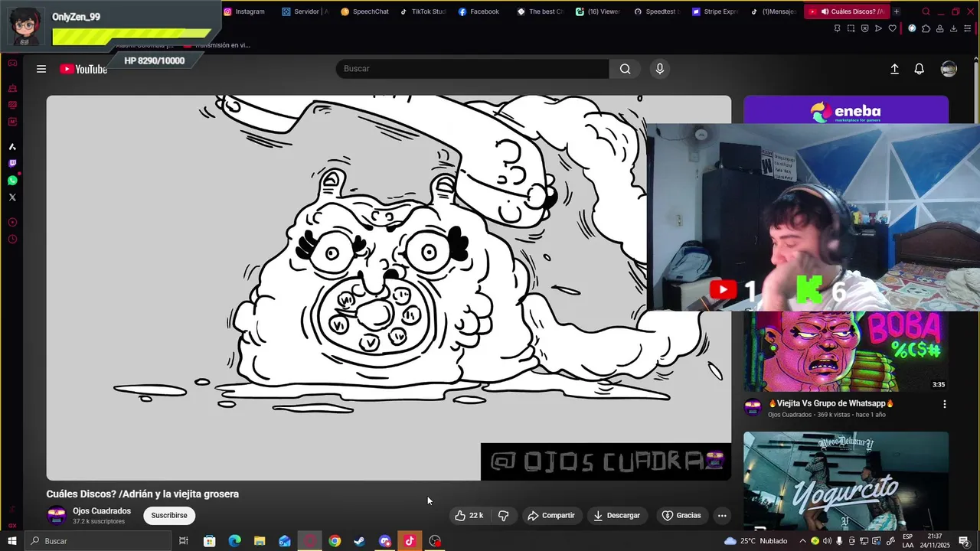
Task: Switch to the TikTok Studio browser tab
Action: click(x=423, y=11)
